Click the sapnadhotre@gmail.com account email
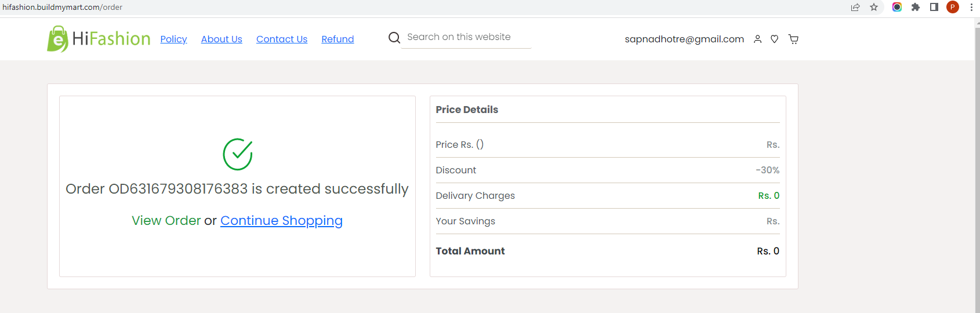Viewport: 980px width, 313px height. [x=684, y=39]
